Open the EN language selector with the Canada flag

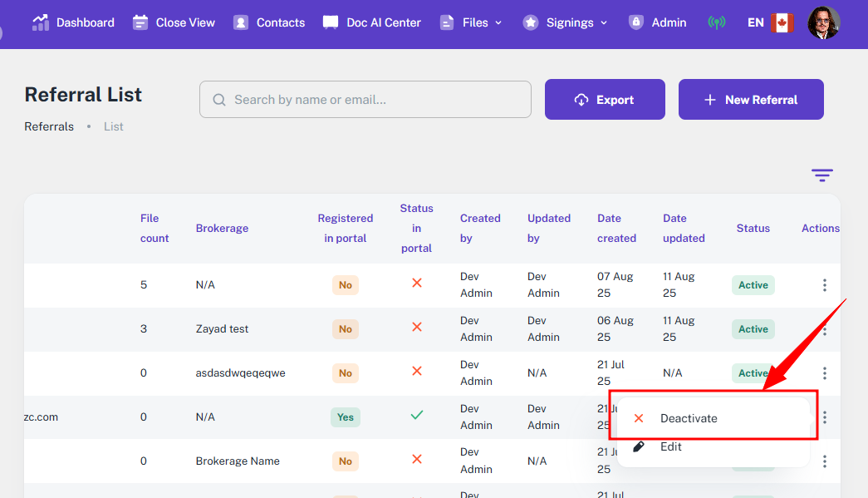click(x=770, y=22)
